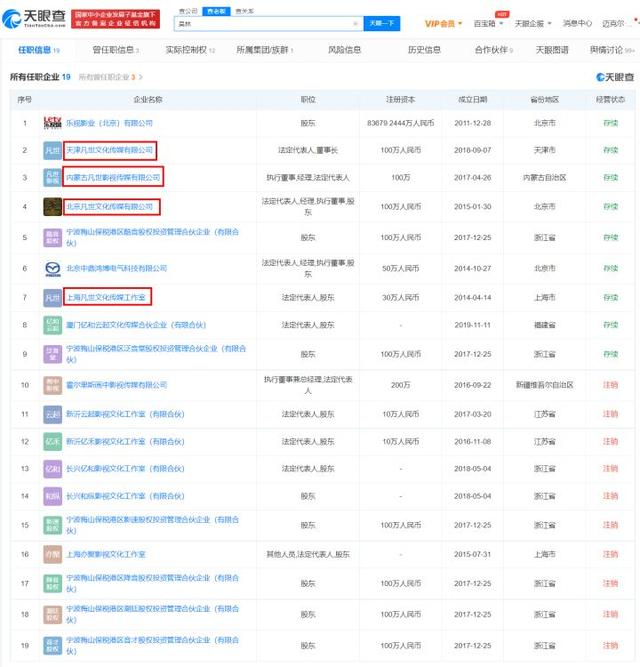
Task: Open the 新沂云起影视文化工作室 company link
Action: 125,414
